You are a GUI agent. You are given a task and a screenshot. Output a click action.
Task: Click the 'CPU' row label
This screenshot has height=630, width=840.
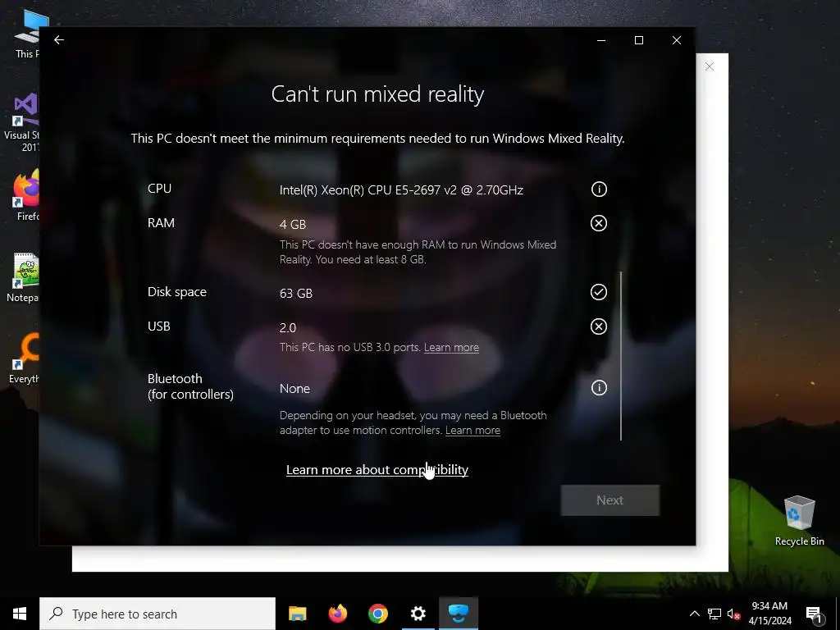(x=159, y=189)
